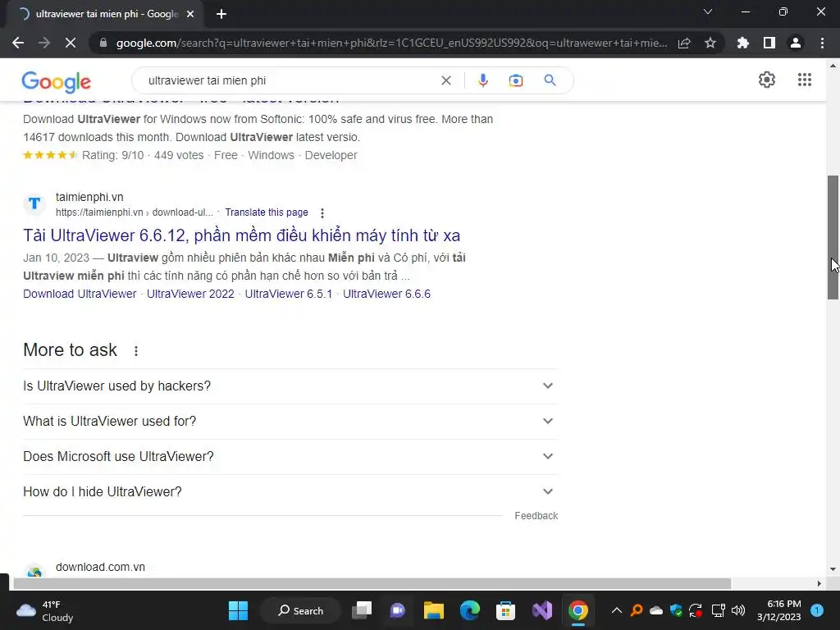Click inside the Google search field
Image resolution: width=840 pixels, height=630 pixels.
(x=290, y=80)
